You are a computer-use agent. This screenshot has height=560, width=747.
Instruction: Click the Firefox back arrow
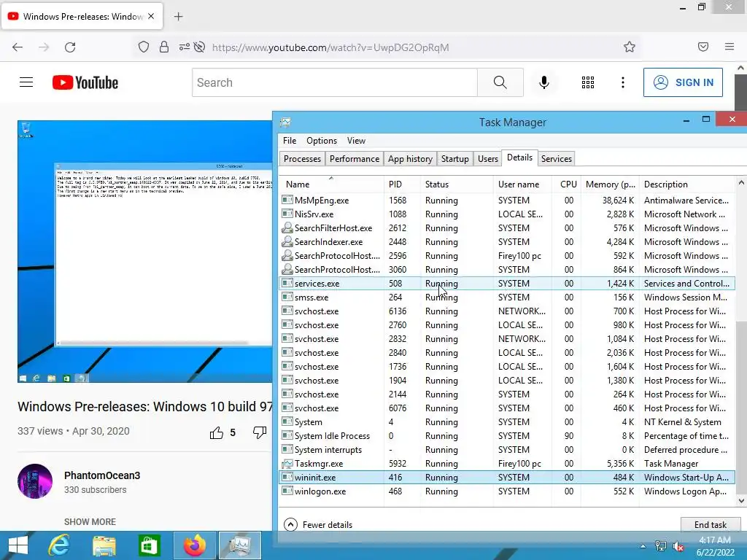click(18, 47)
